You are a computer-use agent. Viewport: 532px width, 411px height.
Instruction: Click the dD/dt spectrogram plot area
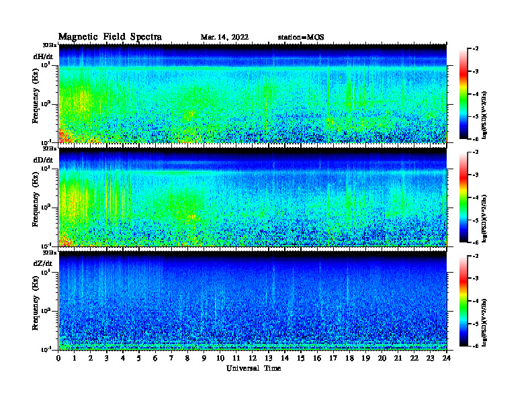point(253,197)
